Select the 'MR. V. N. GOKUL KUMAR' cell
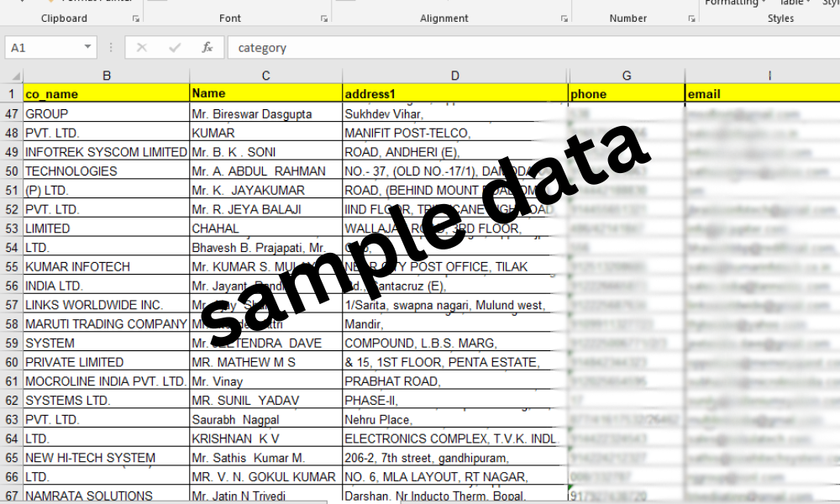The height and width of the screenshot is (504, 840). 266,476
